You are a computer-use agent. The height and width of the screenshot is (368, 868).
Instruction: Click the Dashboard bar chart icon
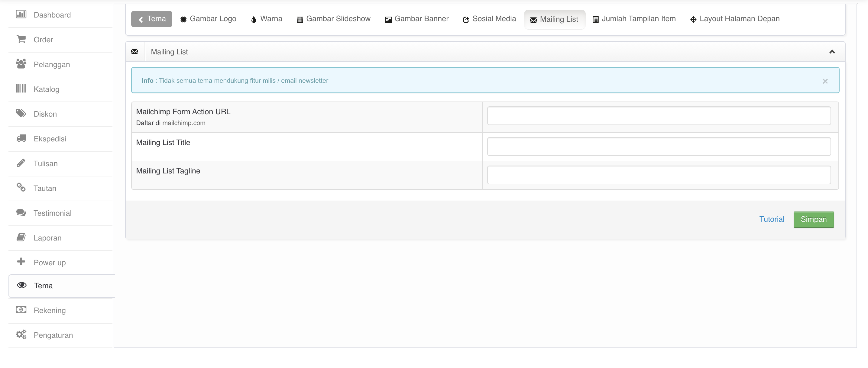pos(21,14)
